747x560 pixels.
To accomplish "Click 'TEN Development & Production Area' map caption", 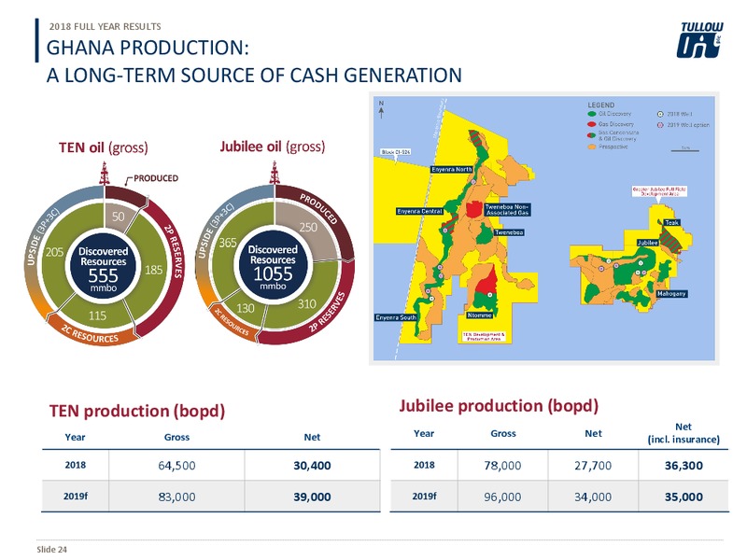I will point(484,337).
